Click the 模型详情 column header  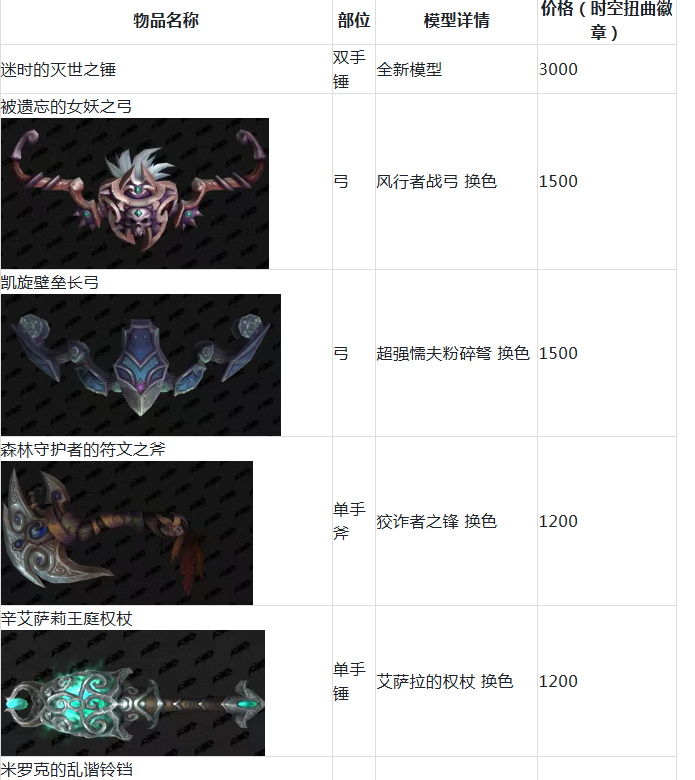[456, 20]
